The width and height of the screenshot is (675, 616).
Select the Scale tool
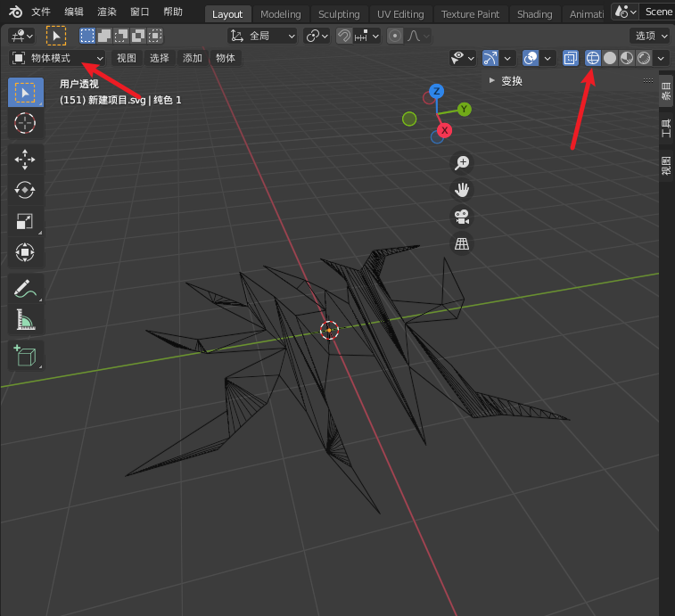[x=25, y=221]
